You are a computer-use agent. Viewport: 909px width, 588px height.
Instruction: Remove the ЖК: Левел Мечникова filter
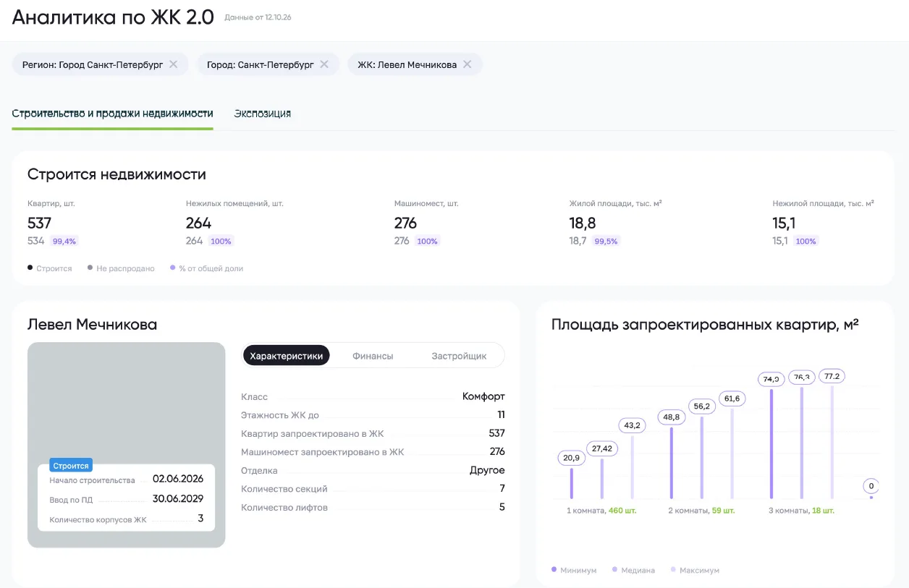pyautogui.click(x=468, y=64)
